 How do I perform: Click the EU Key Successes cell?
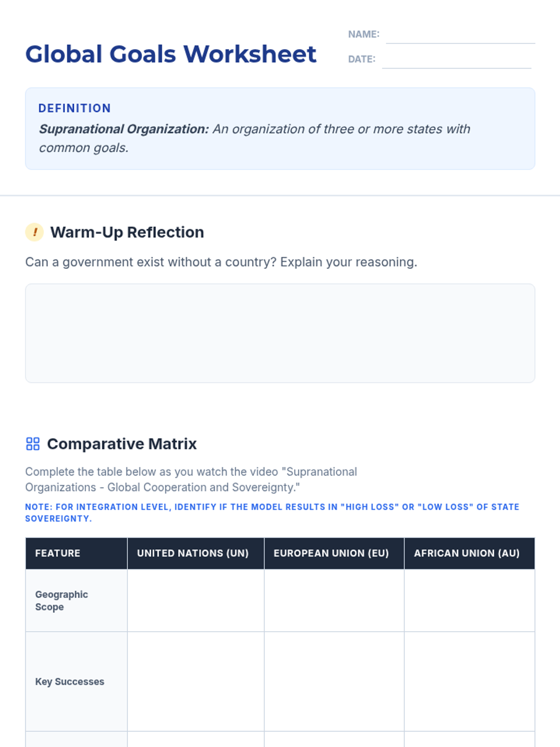point(334,682)
